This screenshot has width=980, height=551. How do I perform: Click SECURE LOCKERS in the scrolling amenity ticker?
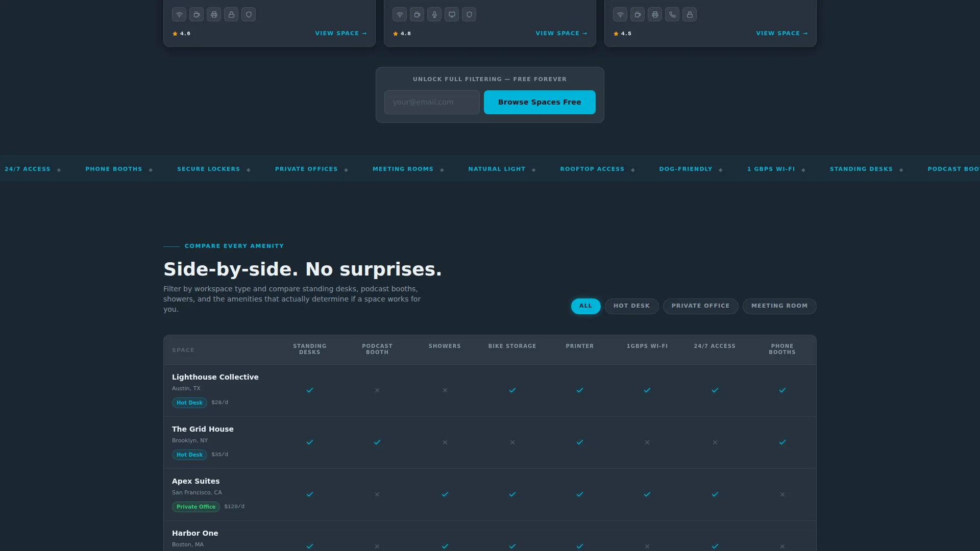[208, 169]
